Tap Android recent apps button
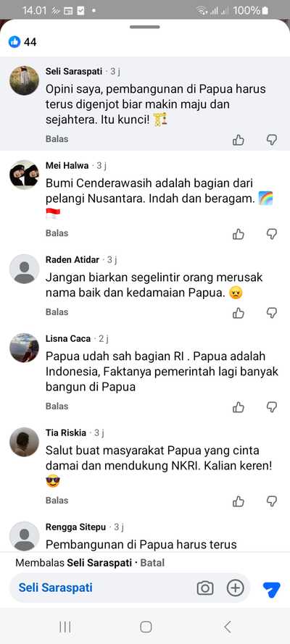This screenshot has height=644, width=290. click(x=65, y=627)
